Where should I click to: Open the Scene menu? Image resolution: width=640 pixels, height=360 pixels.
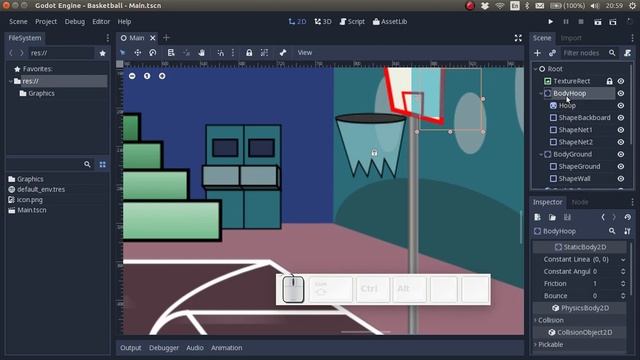(18, 22)
